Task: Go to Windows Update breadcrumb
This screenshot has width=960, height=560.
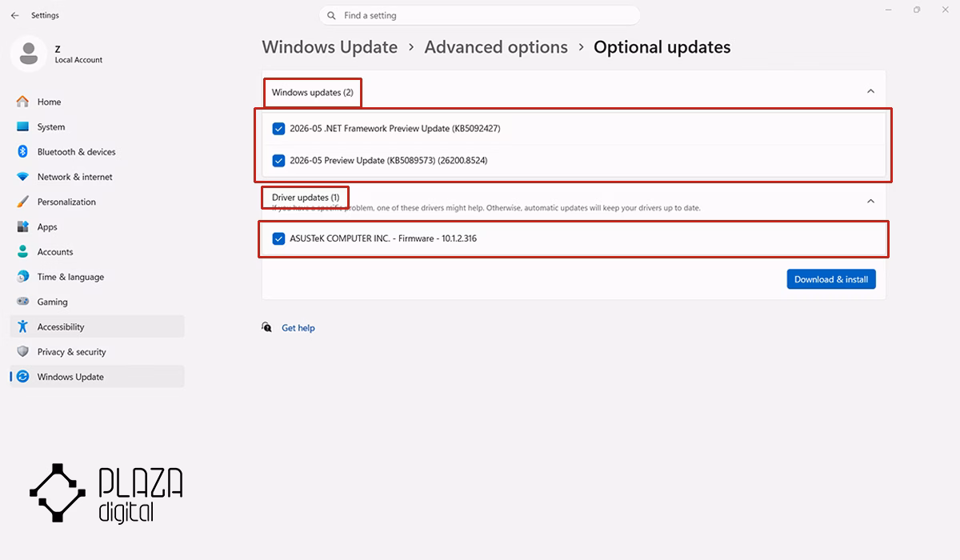Action: (x=330, y=47)
